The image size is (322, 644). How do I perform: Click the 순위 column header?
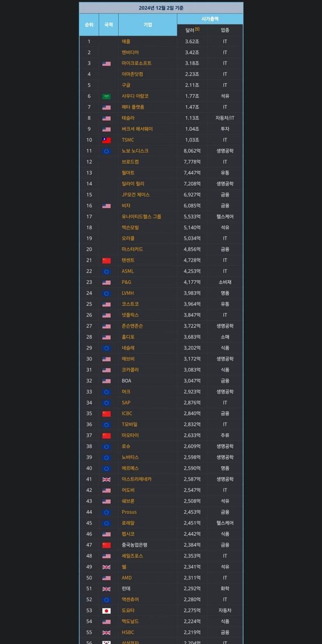89,25
